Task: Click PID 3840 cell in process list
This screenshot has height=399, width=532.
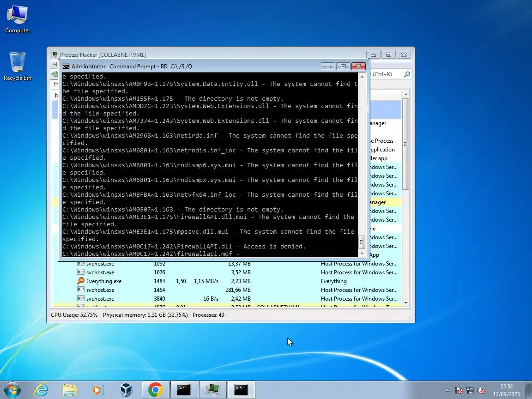Action: 159,299
